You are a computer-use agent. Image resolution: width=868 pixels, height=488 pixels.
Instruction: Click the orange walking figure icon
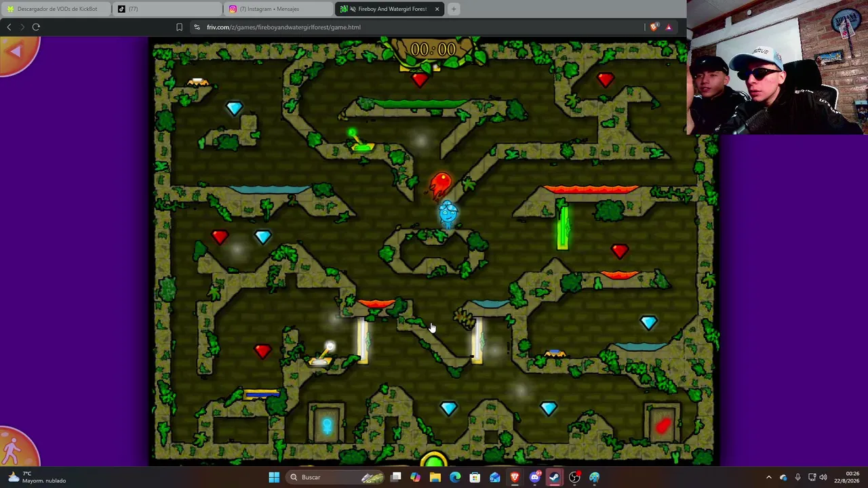pos(15,449)
